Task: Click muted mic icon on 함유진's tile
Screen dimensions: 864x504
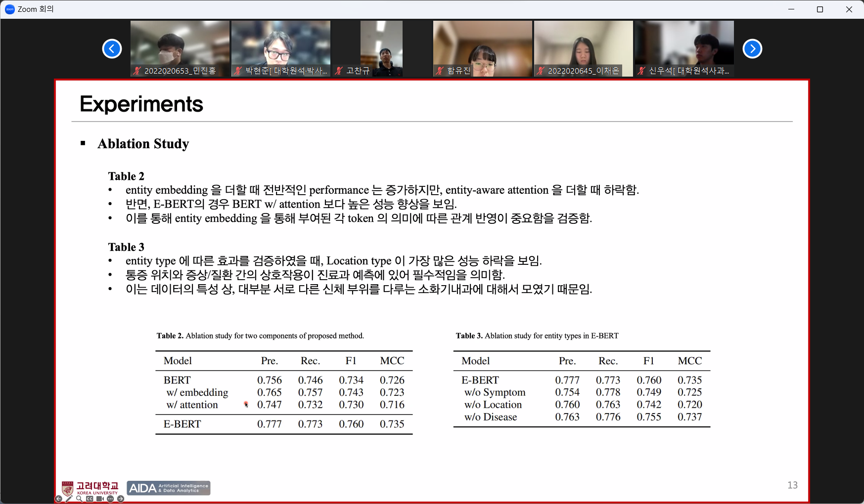Action: [440, 71]
